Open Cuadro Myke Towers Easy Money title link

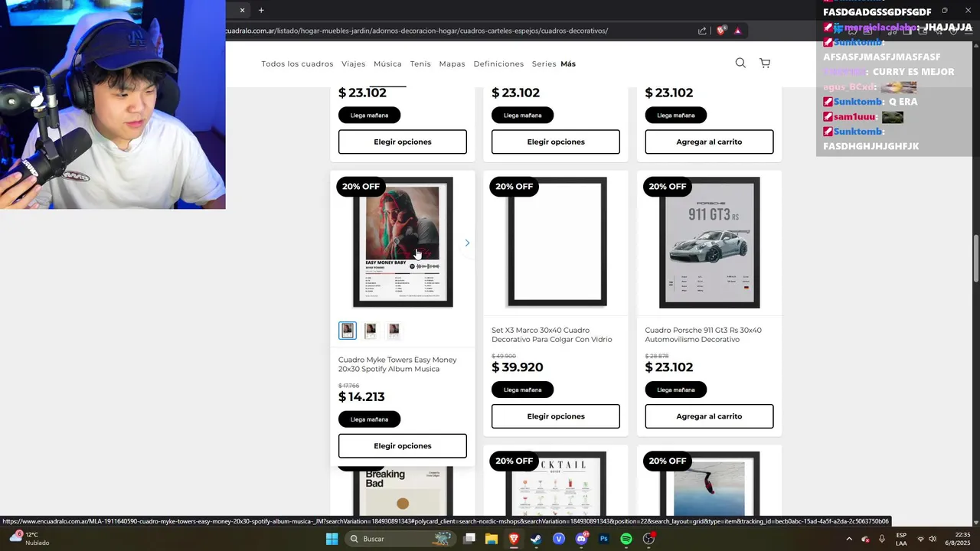tap(398, 364)
